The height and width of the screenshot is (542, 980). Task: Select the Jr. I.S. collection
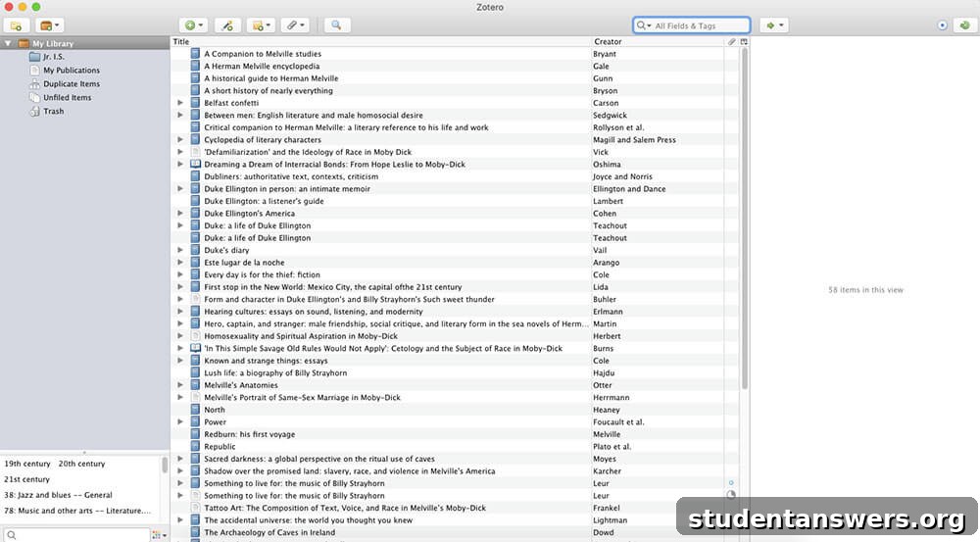click(x=53, y=57)
